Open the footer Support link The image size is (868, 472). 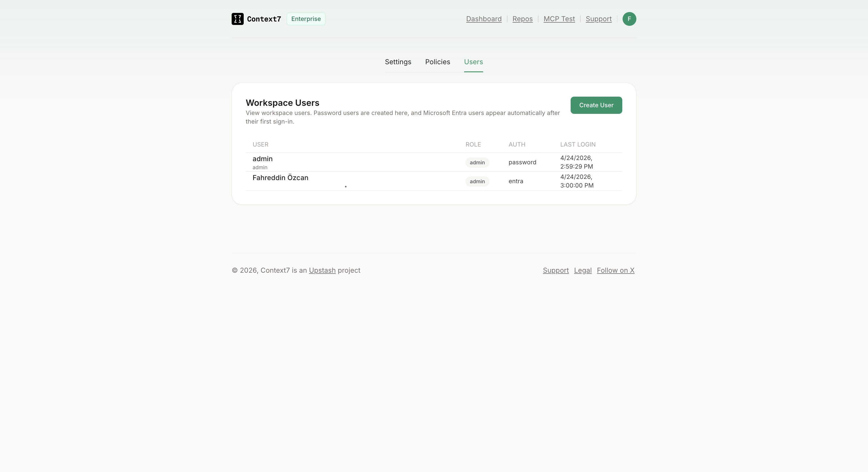pos(556,270)
